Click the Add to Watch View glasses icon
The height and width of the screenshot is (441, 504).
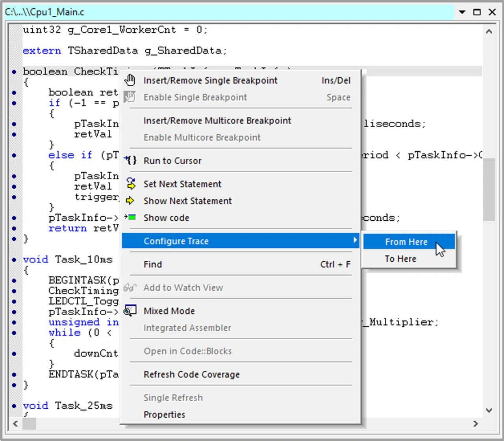[x=130, y=288]
